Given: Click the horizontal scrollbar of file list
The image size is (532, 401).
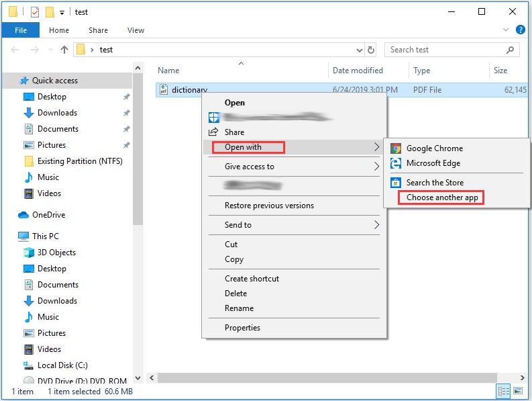Looking at the screenshot, I should click(x=327, y=377).
